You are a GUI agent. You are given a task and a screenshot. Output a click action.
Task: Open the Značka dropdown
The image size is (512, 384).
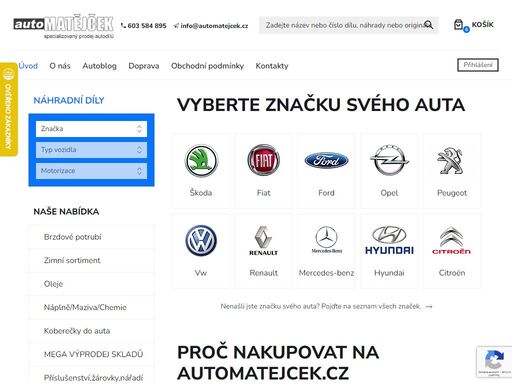click(x=91, y=129)
